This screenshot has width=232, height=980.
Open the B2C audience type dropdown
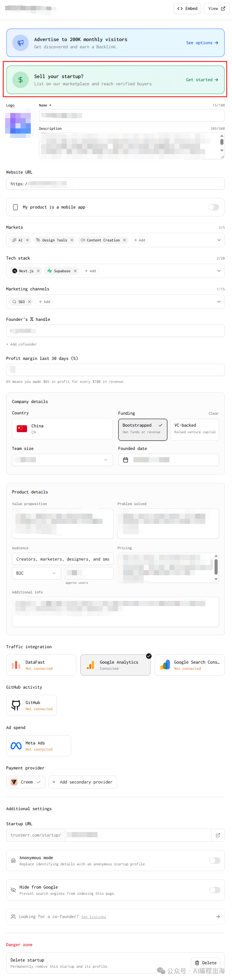click(37, 574)
